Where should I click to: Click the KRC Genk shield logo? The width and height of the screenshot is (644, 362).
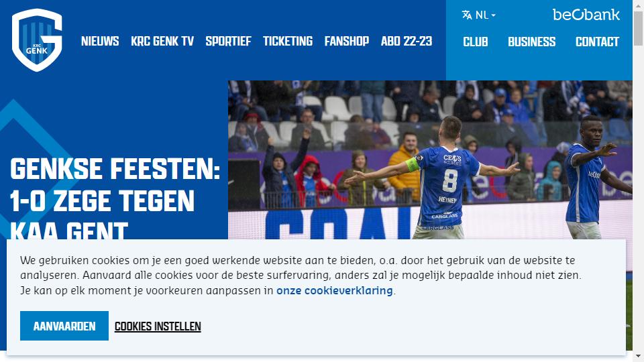coord(37,40)
